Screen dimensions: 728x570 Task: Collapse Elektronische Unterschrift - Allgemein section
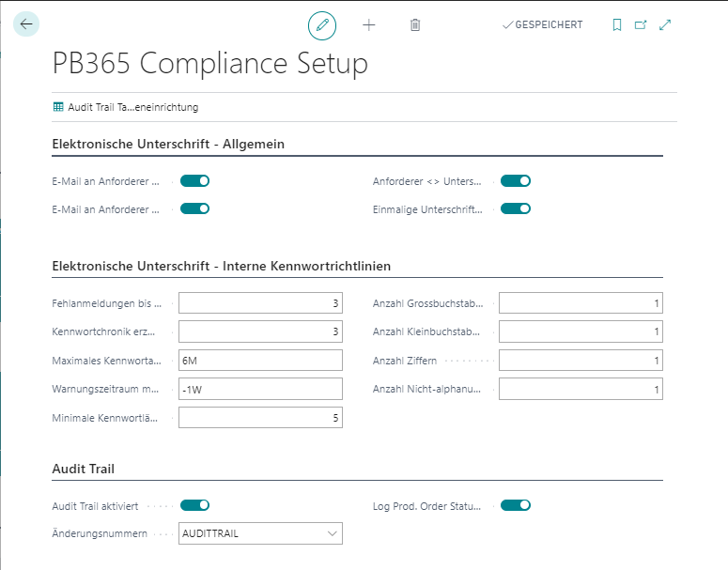tap(168, 144)
